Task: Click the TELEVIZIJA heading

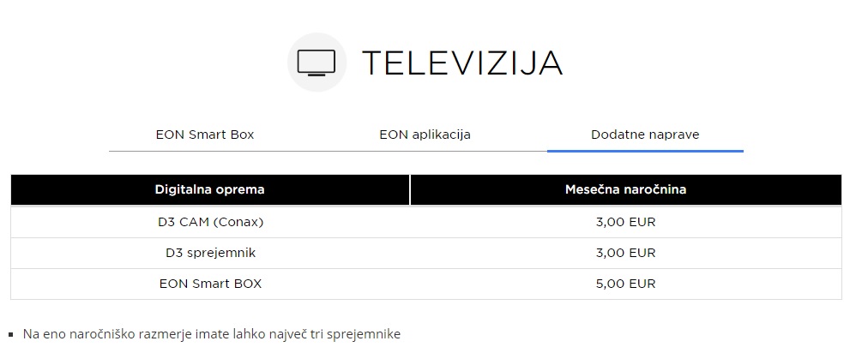Action: (462, 63)
